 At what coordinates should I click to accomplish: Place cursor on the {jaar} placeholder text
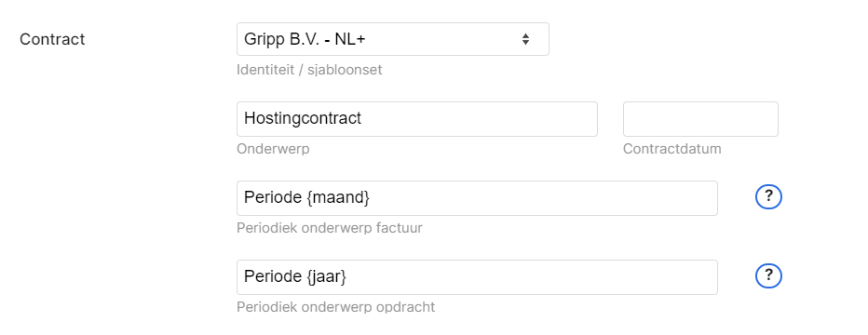pos(326,276)
